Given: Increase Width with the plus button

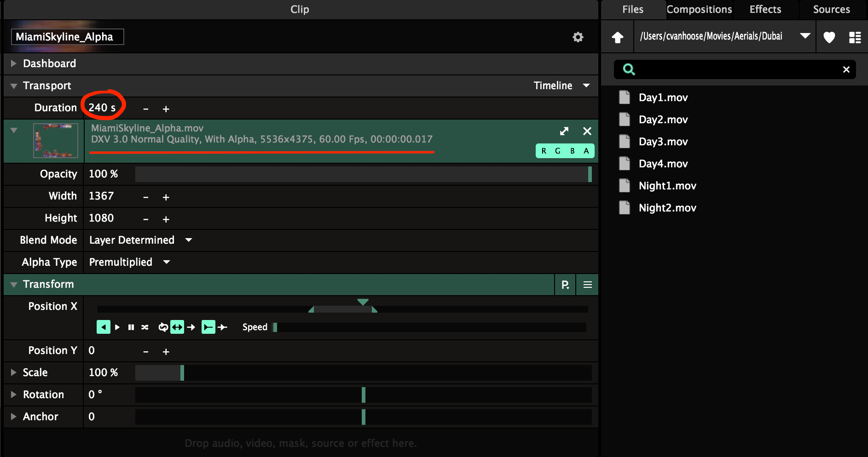Looking at the screenshot, I should point(166,197).
